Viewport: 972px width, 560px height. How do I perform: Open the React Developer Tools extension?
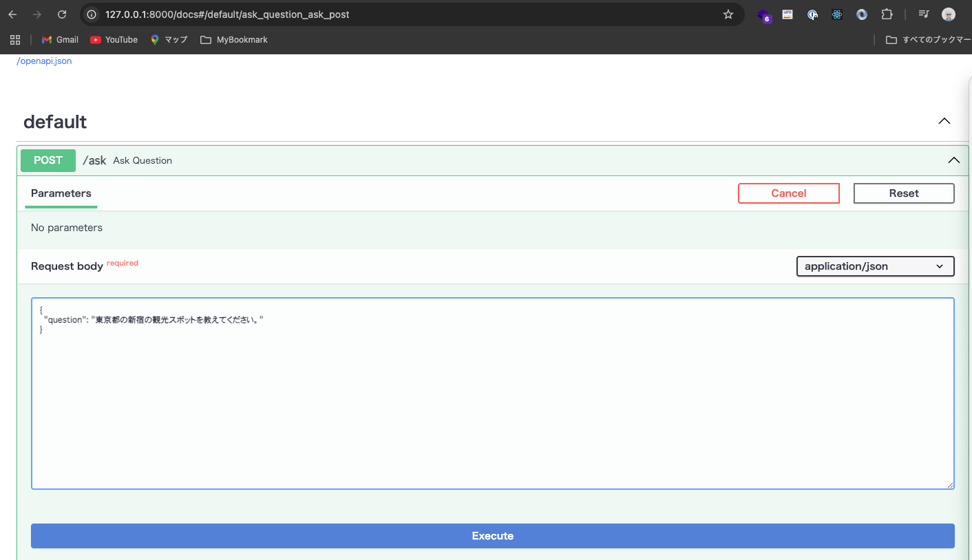click(837, 14)
